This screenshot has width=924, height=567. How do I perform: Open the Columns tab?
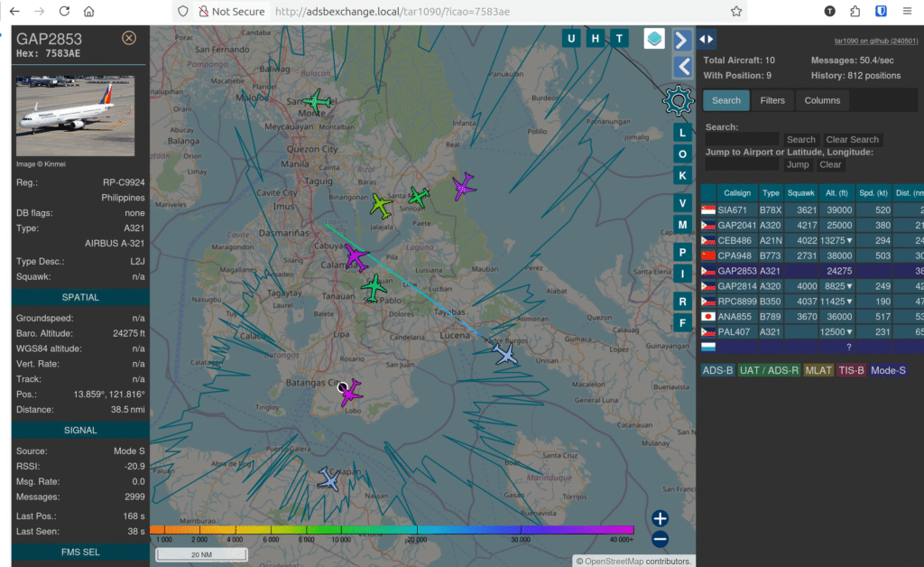pos(822,100)
